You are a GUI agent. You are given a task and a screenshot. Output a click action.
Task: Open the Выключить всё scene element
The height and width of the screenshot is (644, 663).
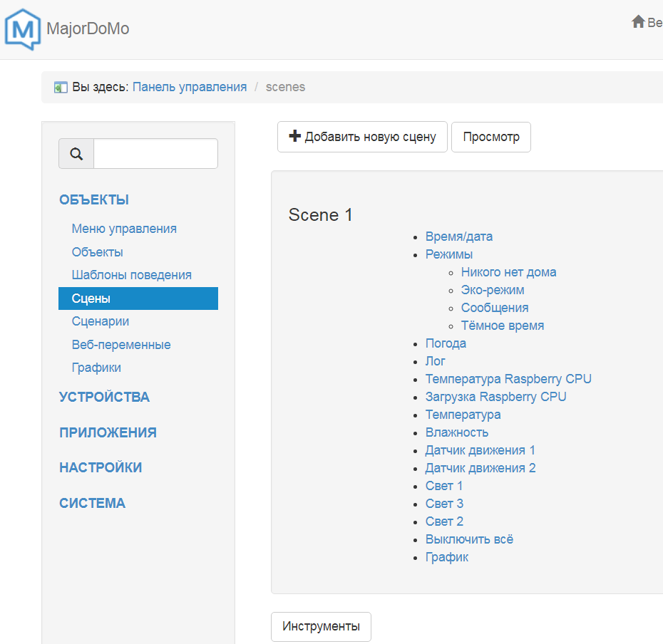pos(469,539)
